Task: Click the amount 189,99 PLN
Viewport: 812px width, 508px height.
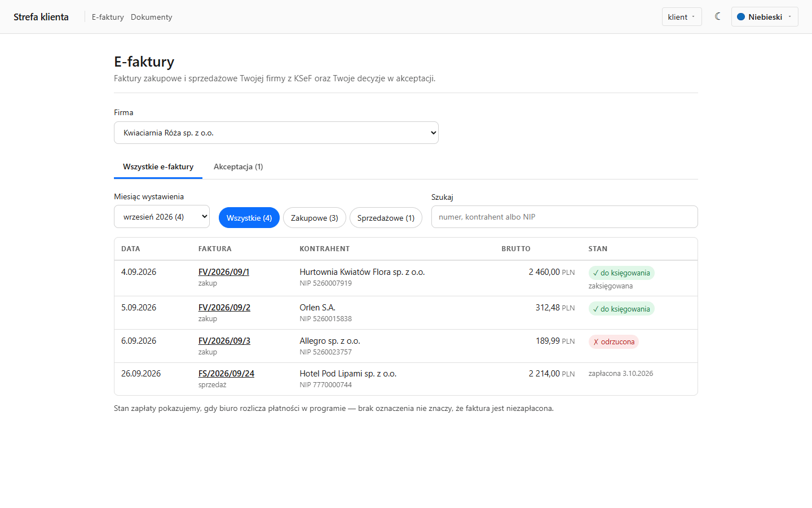Action: pos(555,341)
